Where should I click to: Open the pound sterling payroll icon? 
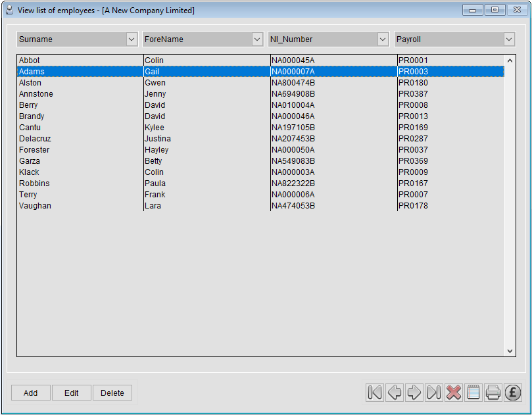(x=512, y=393)
